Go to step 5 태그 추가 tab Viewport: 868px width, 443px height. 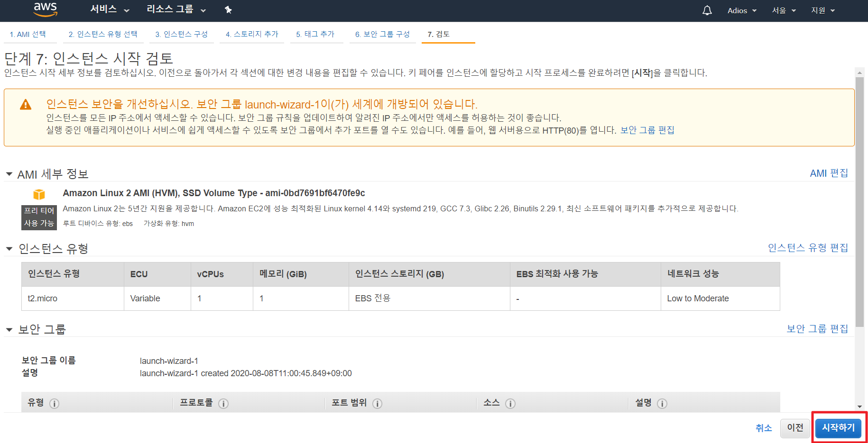pyautogui.click(x=315, y=34)
